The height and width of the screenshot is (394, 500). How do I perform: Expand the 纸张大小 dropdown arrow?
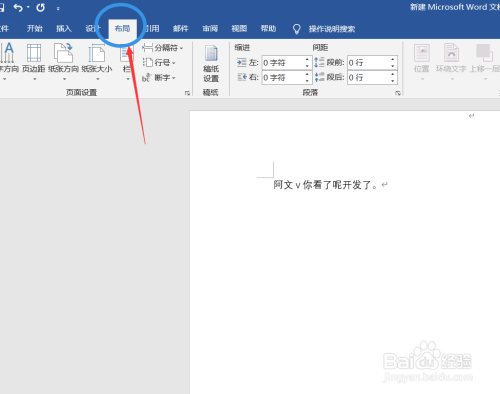tap(97, 79)
